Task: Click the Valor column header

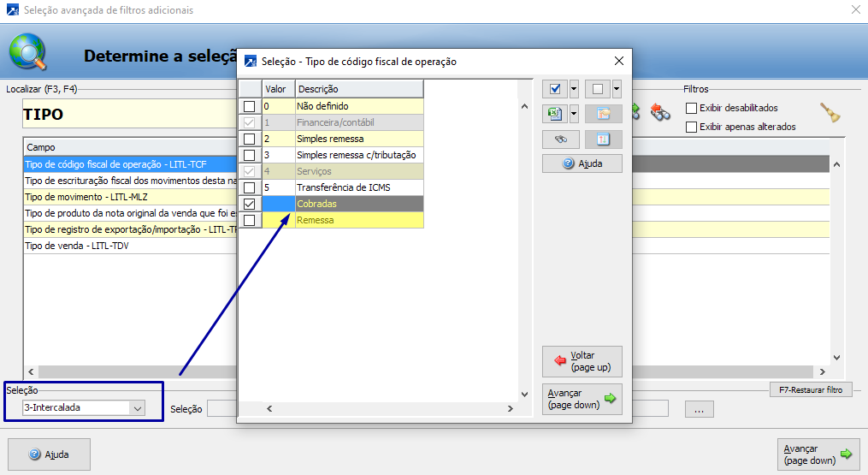Action: tap(279, 89)
